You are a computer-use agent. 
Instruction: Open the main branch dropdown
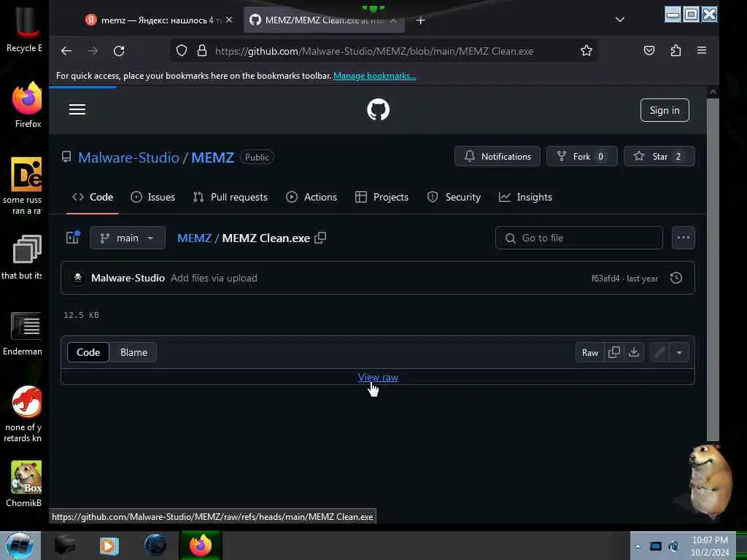tap(128, 238)
